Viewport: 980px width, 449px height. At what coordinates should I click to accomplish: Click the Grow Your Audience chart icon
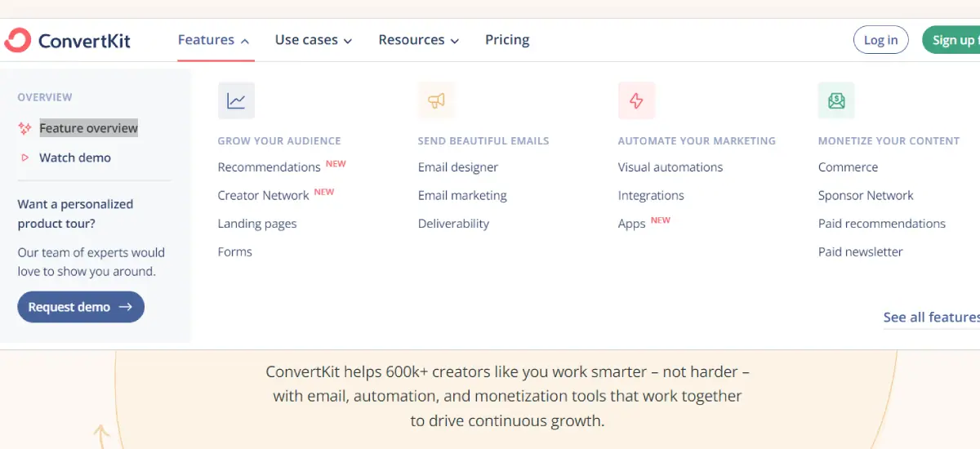pyautogui.click(x=236, y=100)
